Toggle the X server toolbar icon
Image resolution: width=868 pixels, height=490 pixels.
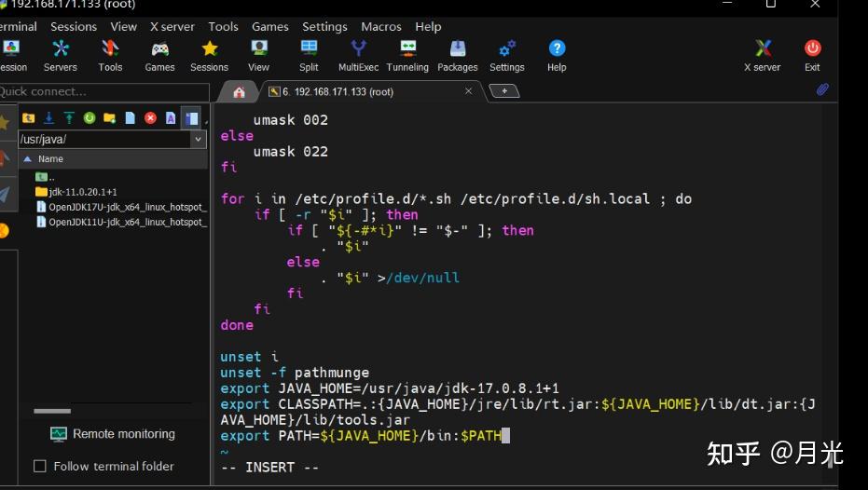[763, 56]
